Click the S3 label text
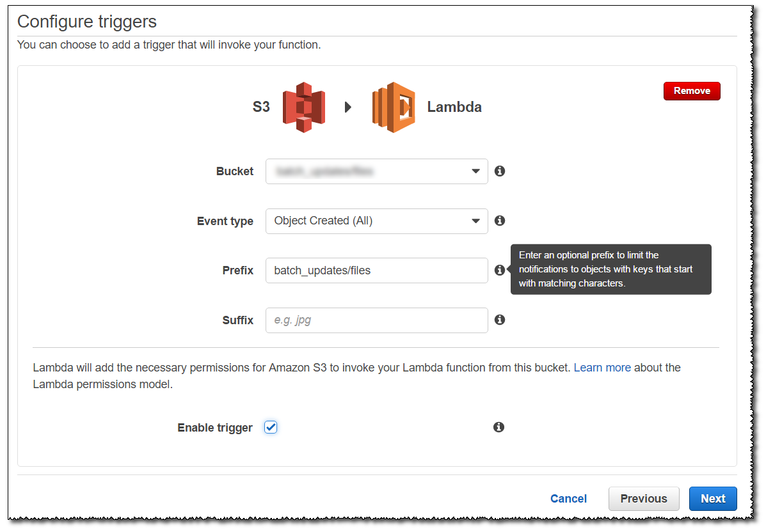Image resolution: width=766 pixels, height=532 pixels. [261, 107]
